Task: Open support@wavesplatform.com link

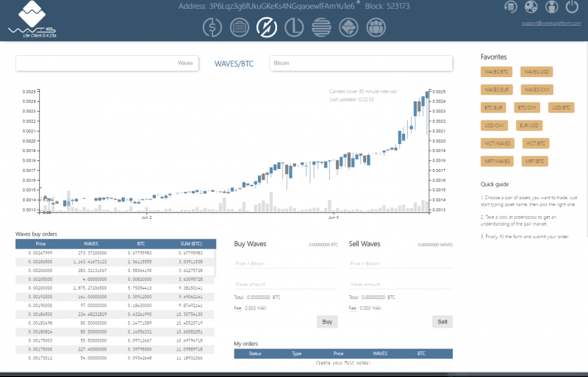Action: tap(551, 24)
